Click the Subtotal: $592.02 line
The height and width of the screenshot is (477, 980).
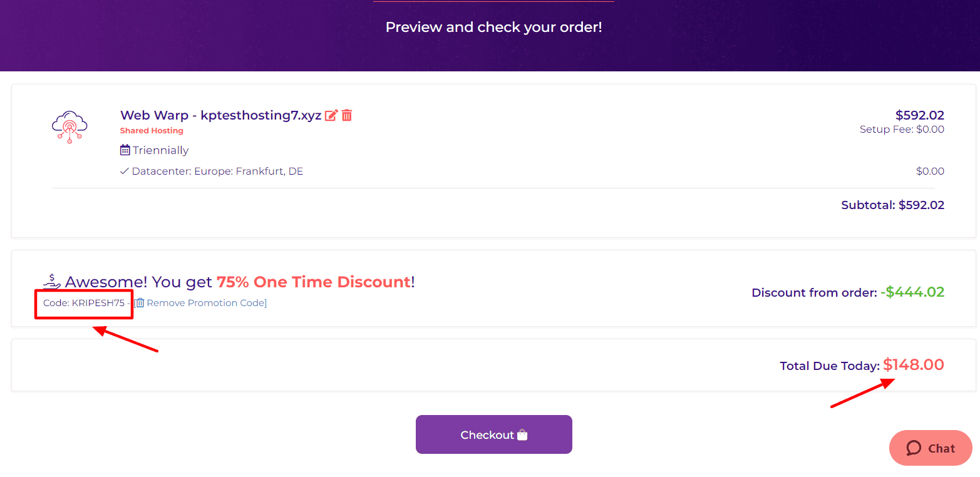[892, 205]
